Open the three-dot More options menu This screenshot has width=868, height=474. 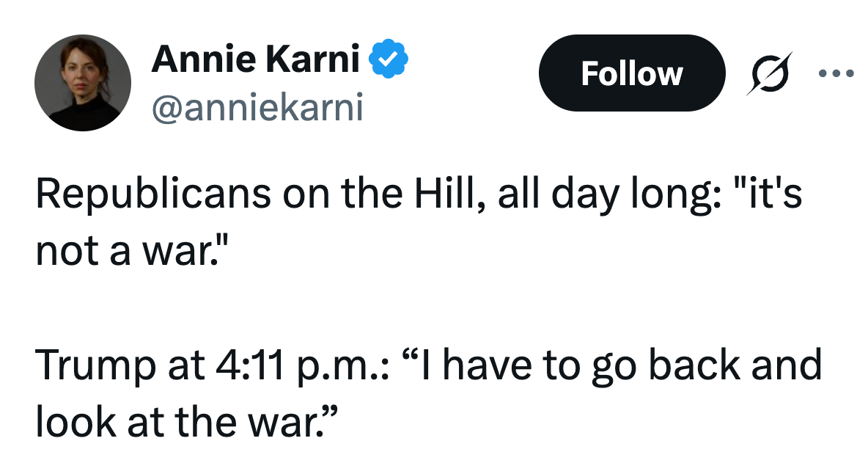[x=836, y=73]
